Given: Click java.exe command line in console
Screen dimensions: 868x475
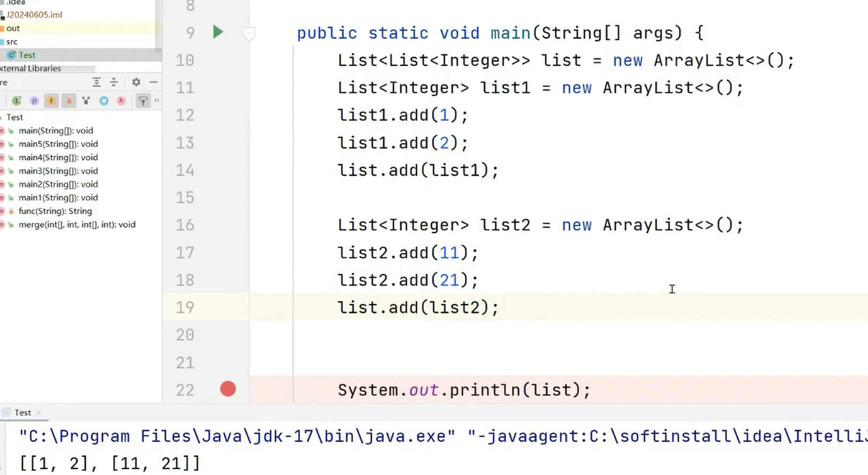Looking at the screenshot, I should coord(443,436).
